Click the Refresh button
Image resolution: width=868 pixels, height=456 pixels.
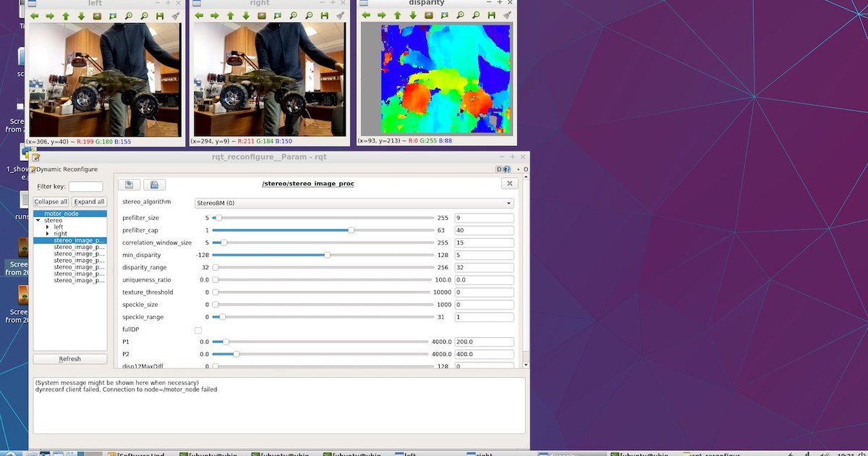coord(70,359)
